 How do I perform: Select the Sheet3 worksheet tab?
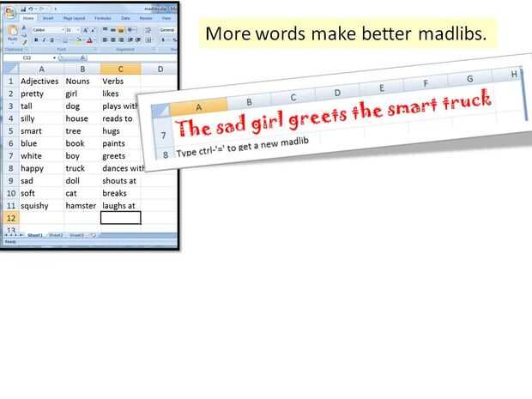click(76, 235)
